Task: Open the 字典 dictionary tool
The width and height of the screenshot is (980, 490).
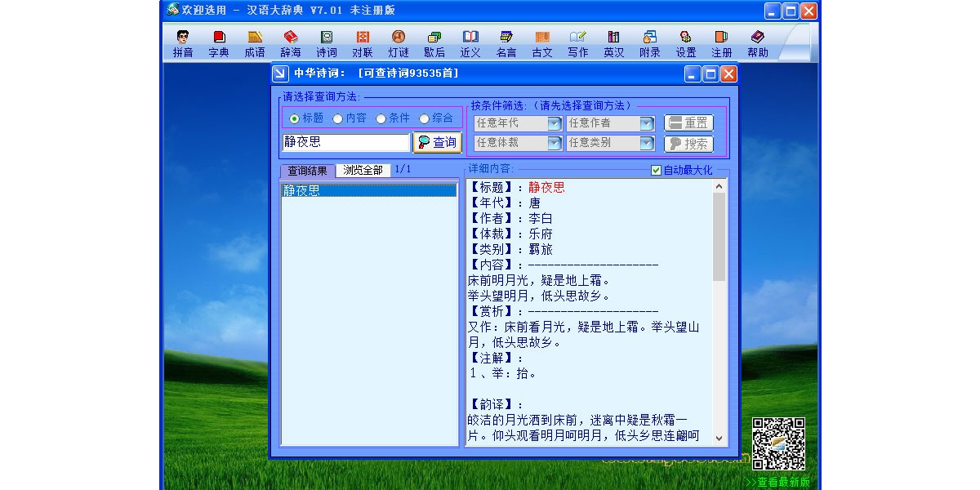Action: 219,44
